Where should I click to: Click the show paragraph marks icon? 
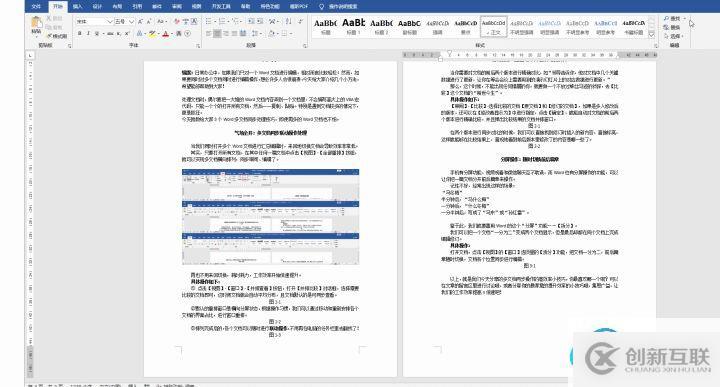(x=300, y=21)
